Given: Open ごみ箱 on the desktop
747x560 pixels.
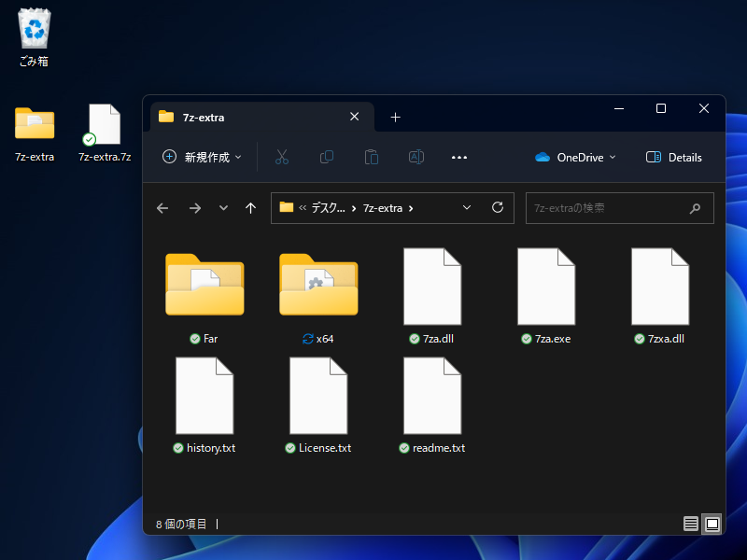Looking at the screenshot, I should point(34,28).
